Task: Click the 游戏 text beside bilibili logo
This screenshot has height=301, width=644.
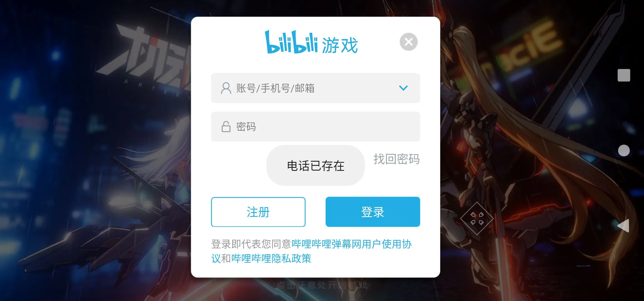Action: point(340,45)
